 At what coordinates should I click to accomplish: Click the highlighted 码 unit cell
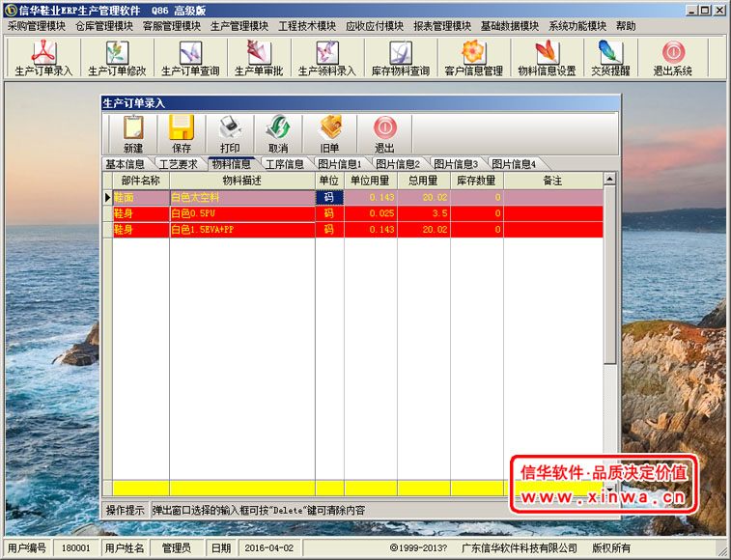(x=329, y=198)
